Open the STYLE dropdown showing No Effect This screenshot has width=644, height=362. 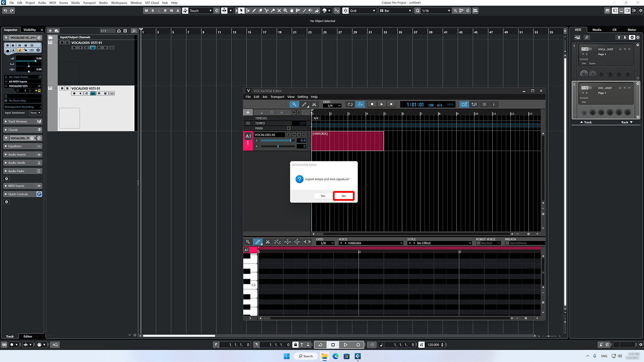tap(439, 243)
